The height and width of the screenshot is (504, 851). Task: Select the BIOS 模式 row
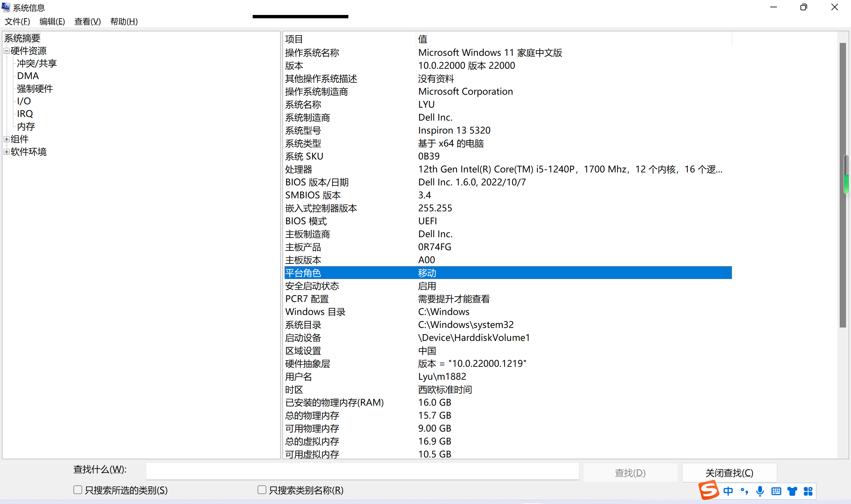[x=508, y=221]
